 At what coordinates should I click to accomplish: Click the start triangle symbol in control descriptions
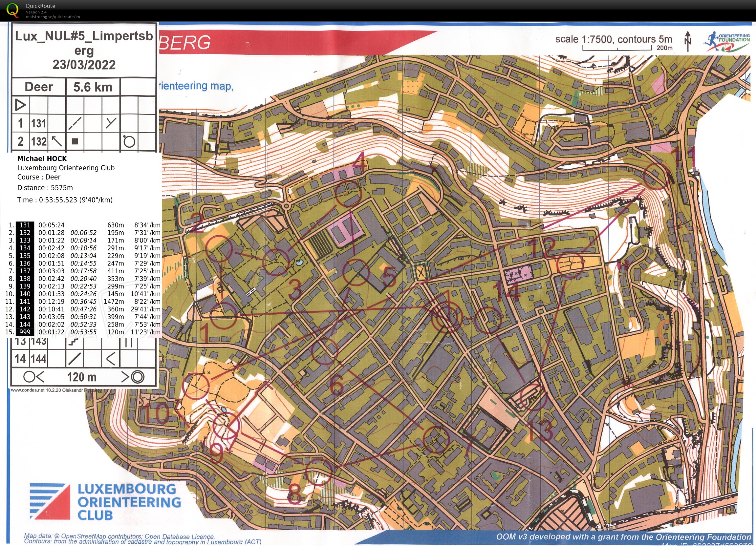[x=20, y=105]
